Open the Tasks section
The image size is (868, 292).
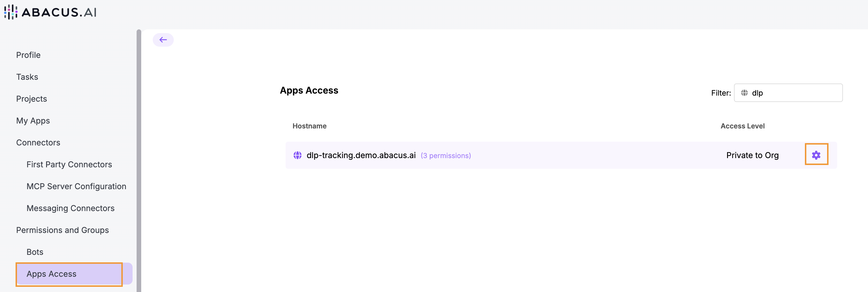click(27, 77)
